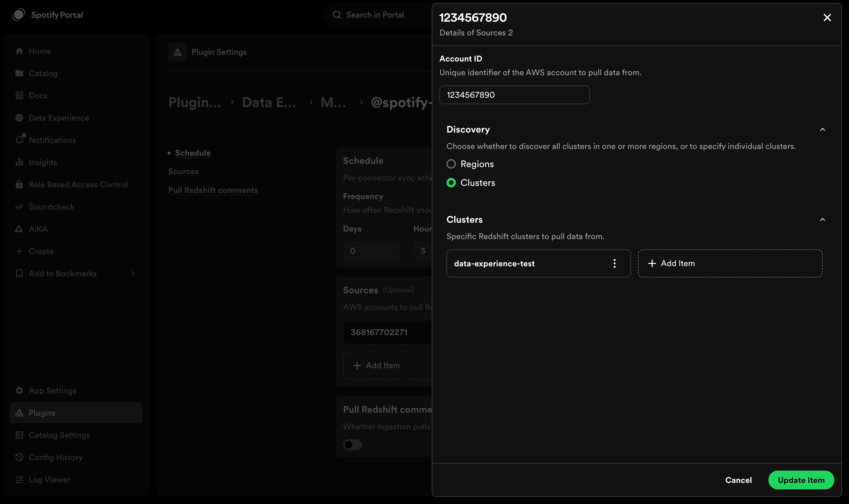Click the Insights bar chart icon
Viewport: 849px width, 504px height.
19,162
